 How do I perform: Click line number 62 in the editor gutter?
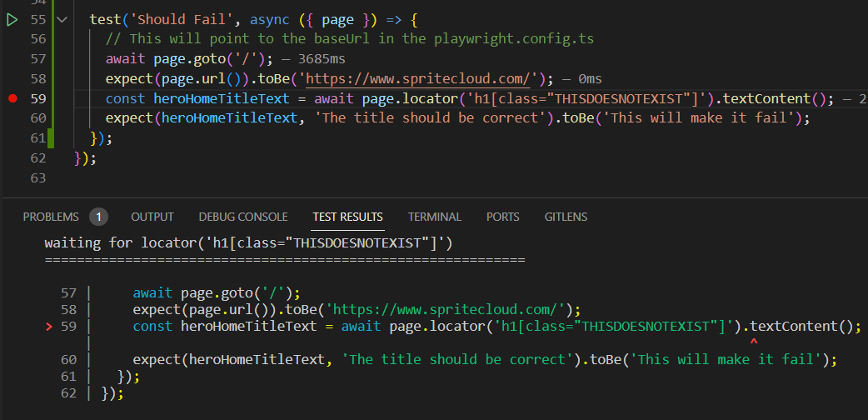[x=38, y=157]
